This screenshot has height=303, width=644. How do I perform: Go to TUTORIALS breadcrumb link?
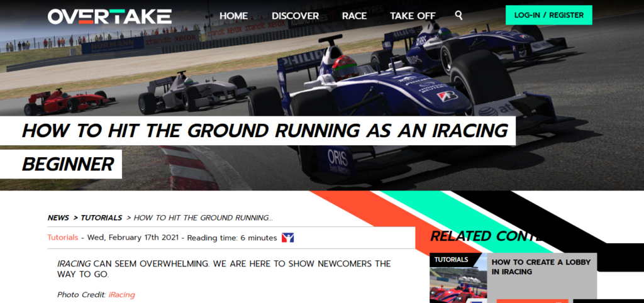tap(101, 218)
